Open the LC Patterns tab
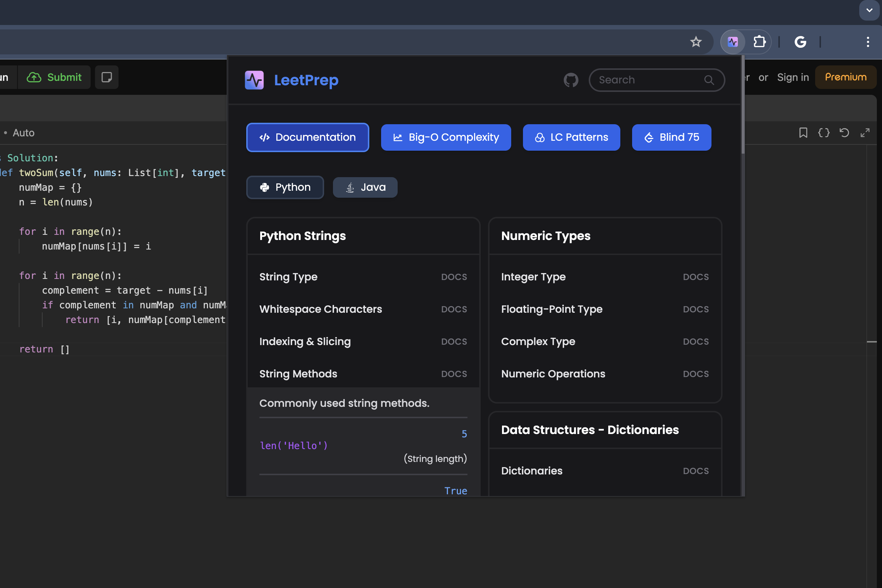882x588 pixels. tap(571, 137)
